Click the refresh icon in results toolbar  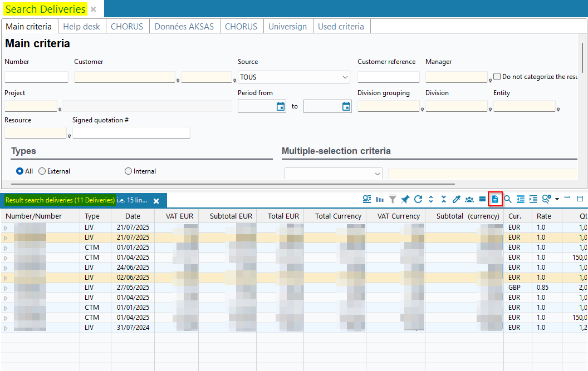(418, 199)
